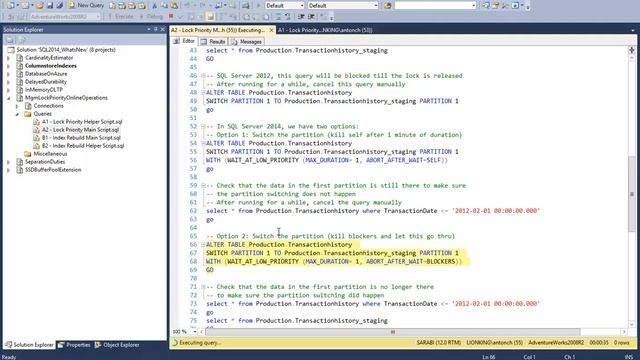640x360 pixels.
Task: Open the Solution Explorer window position dropdown
Action: click(149, 29)
